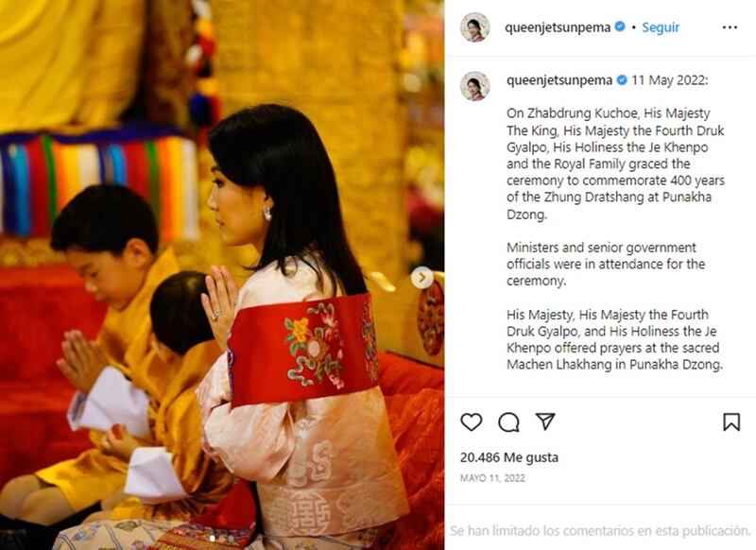Viewport: 756px width, 550px height.
Task: Select the third carousel dot indicator
Action: (231, 539)
